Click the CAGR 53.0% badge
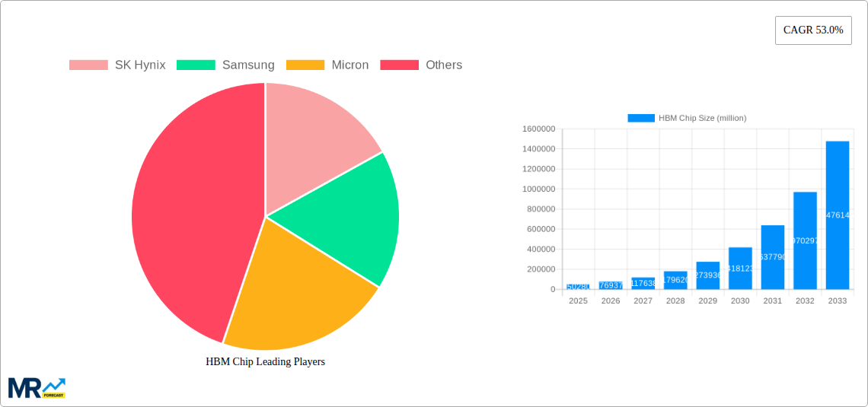The height and width of the screenshot is (407, 868). [x=812, y=30]
